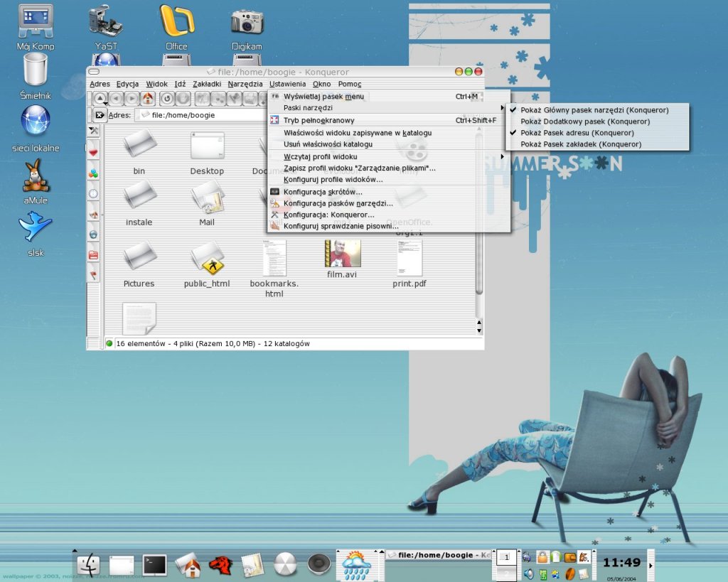This screenshot has width=728, height=582.
Task: Choose Konfiguracja skrótów… menu entry
Action: pyautogui.click(x=389, y=192)
